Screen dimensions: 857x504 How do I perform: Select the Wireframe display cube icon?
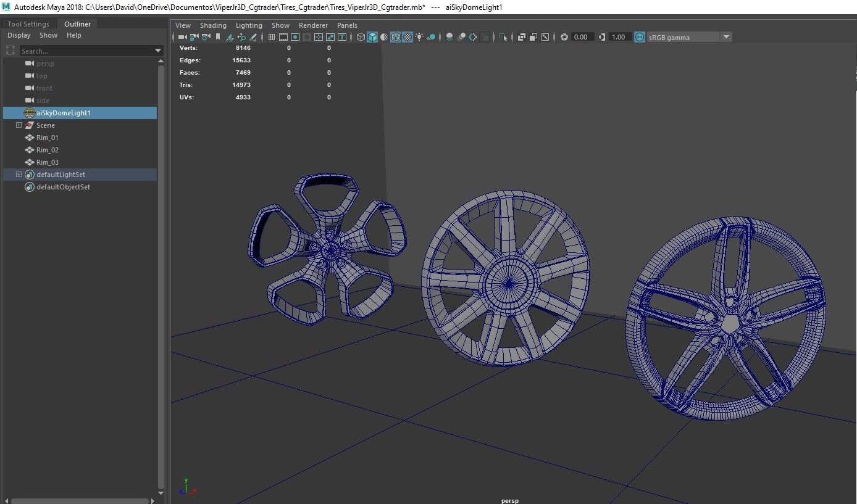coord(361,37)
